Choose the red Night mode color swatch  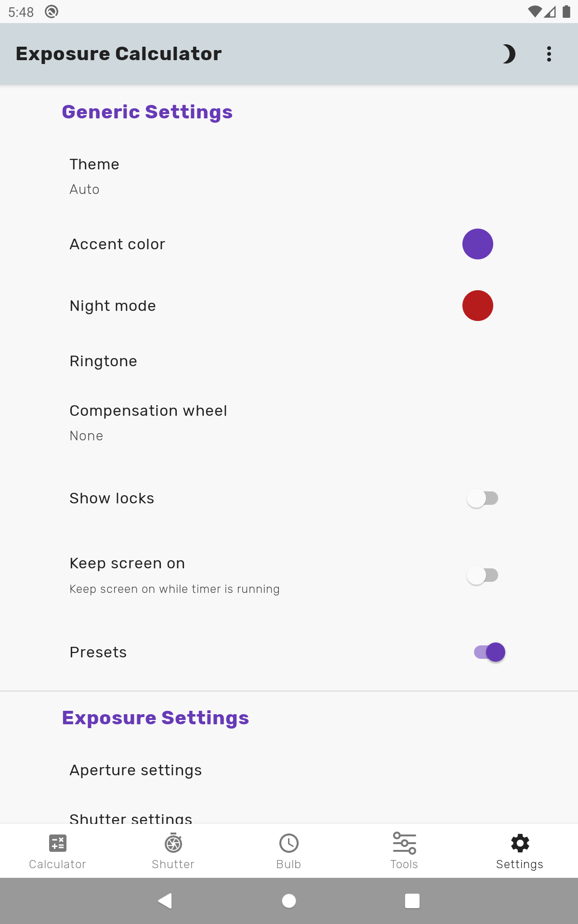tap(478, 306)
